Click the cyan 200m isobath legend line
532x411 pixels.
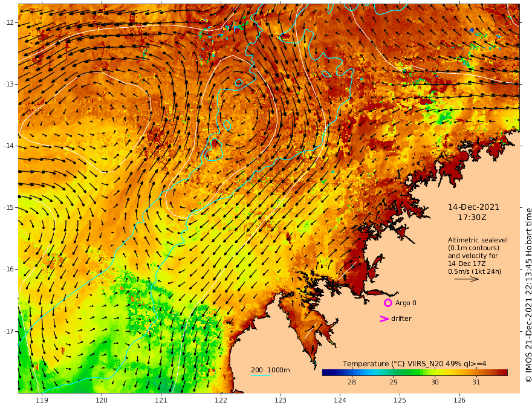[x=260, y=375]
